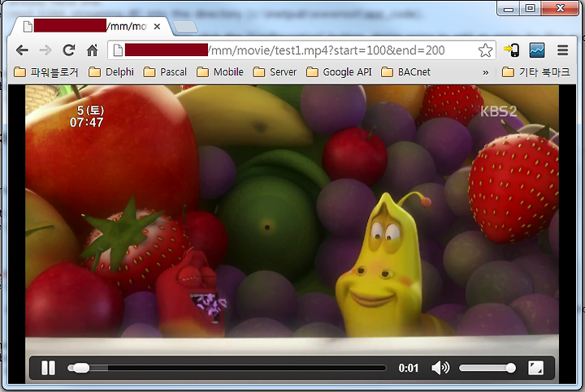This screenshot has height=392, width=585.
Task: Open the browser home page
Action: (x=92, y=50)
